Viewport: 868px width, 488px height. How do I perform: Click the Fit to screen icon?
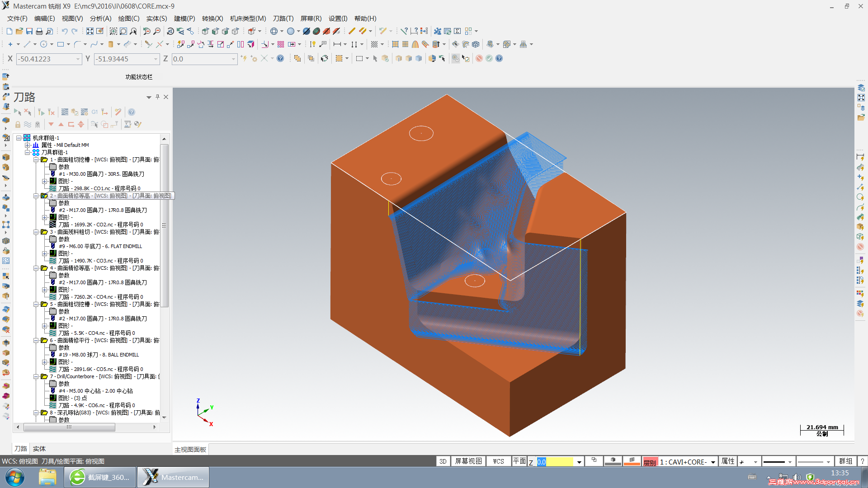[90, 31]
